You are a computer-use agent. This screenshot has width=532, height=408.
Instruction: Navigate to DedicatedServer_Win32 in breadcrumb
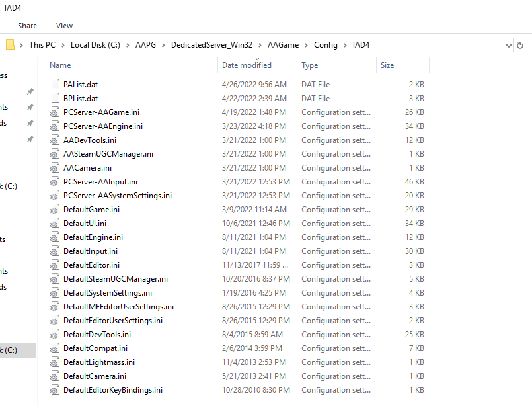pos(215,45)
